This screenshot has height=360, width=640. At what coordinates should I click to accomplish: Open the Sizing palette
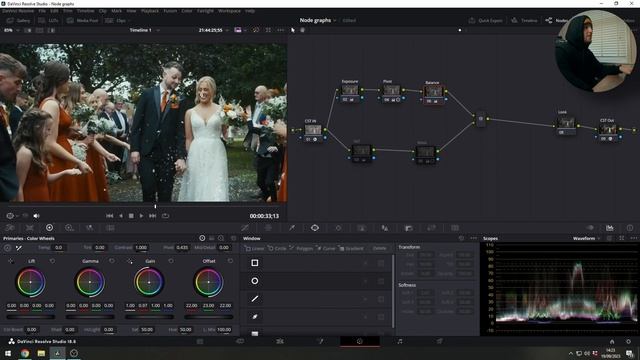[431, 228]
